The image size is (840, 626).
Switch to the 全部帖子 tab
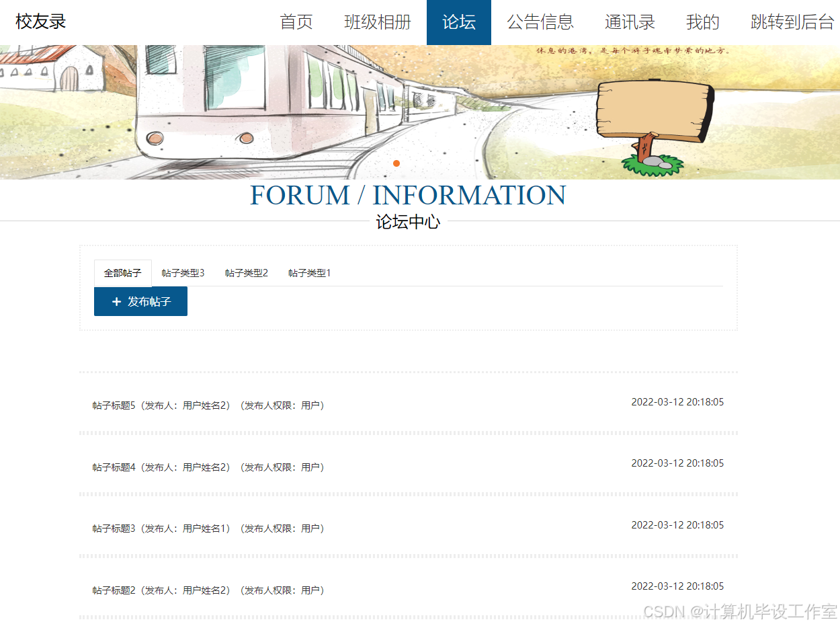pyautogui.click(x=123, y=273)
